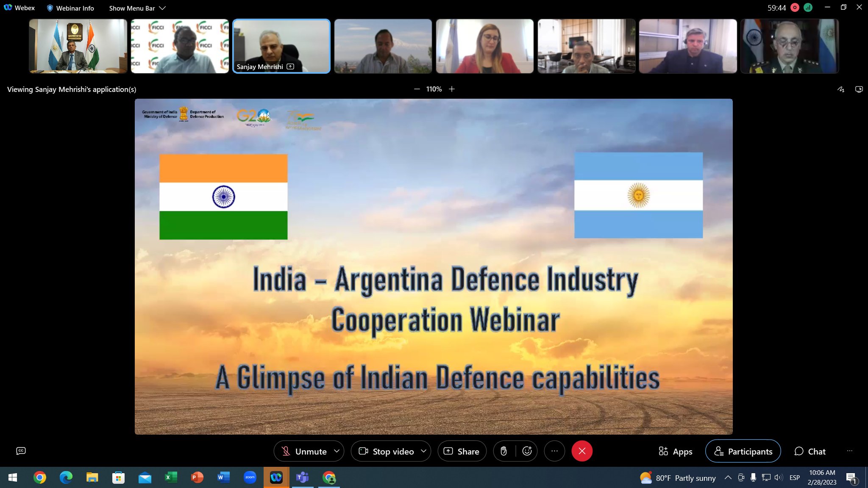Click the annotate pen icon
Image resolution: width=868 pixels, height=488 pixels.
(841, 89)
